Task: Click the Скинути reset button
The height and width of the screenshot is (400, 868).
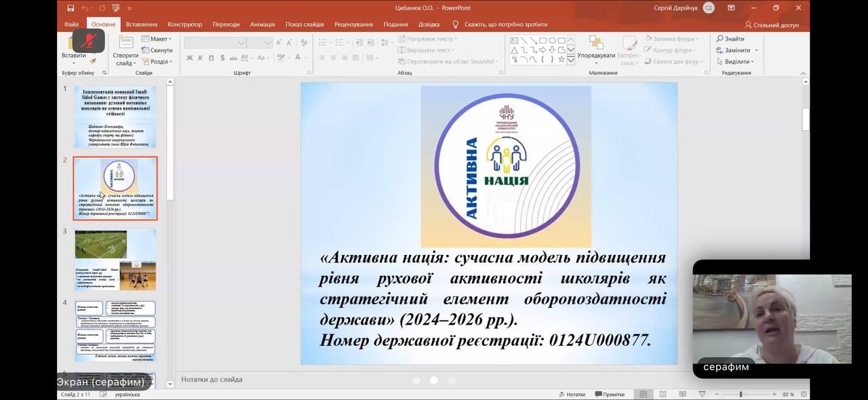Action: (157, 50)
